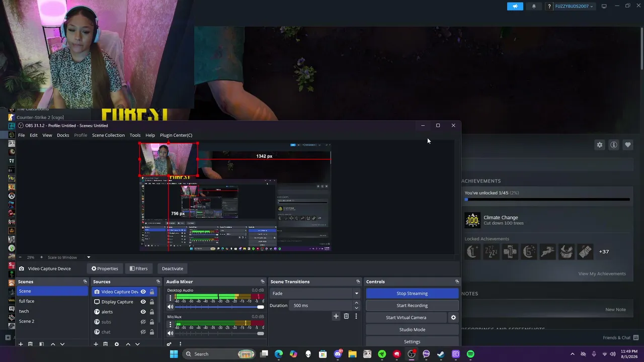Open advanced audio properties in Audio Mixer
644x362 pixels.
pyautogui.click(x=169, y=344)
